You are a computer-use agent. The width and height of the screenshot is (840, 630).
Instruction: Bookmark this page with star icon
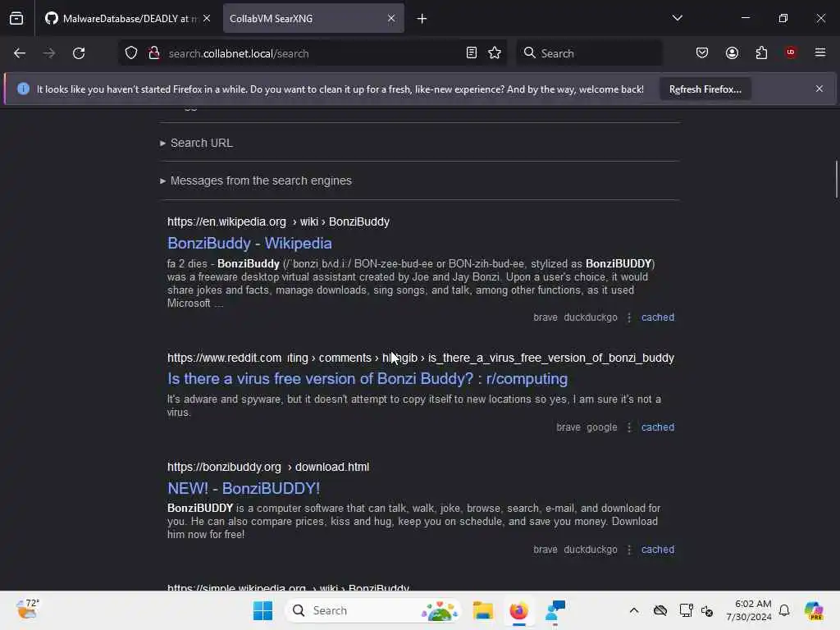pos(495,53)
